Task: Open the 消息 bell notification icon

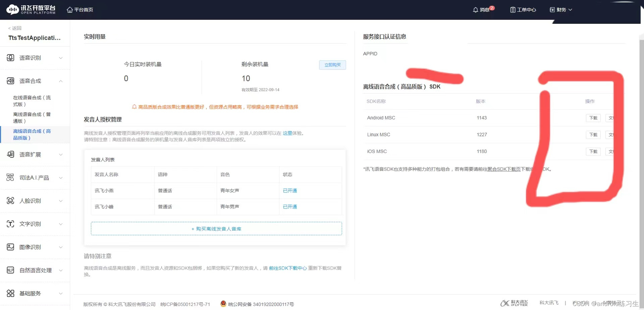Action: (x=475, y=10)
